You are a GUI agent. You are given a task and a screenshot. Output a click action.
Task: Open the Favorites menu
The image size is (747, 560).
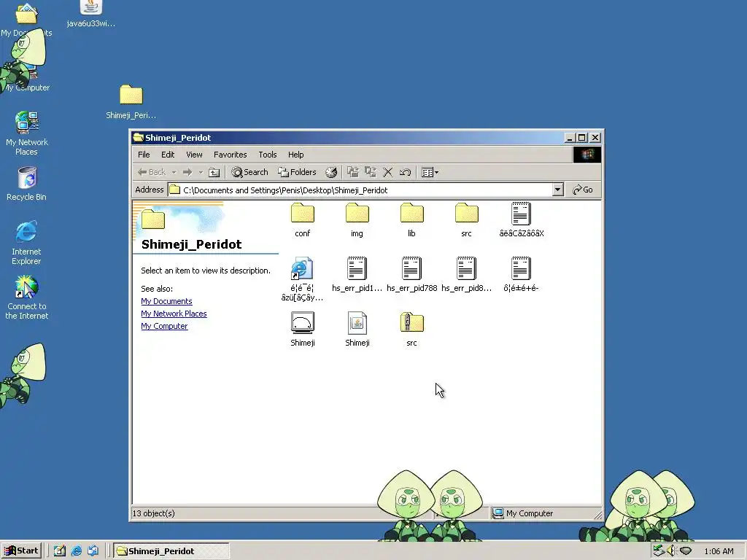(230, 155)
